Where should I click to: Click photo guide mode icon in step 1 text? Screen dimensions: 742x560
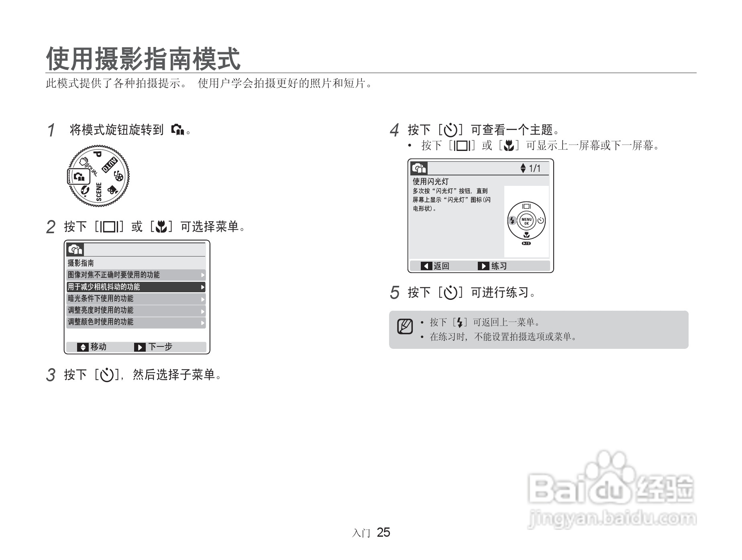[x=177, y=130]
